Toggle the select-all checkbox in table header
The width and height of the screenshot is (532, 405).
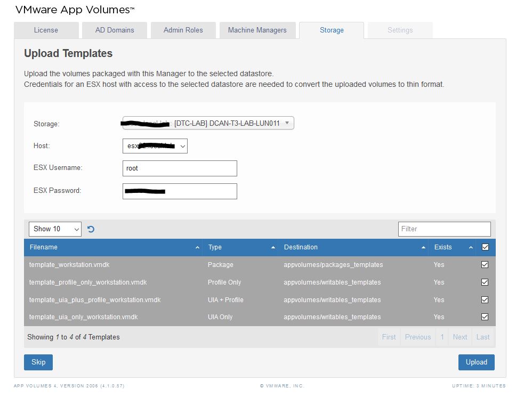tap(485, 247)
